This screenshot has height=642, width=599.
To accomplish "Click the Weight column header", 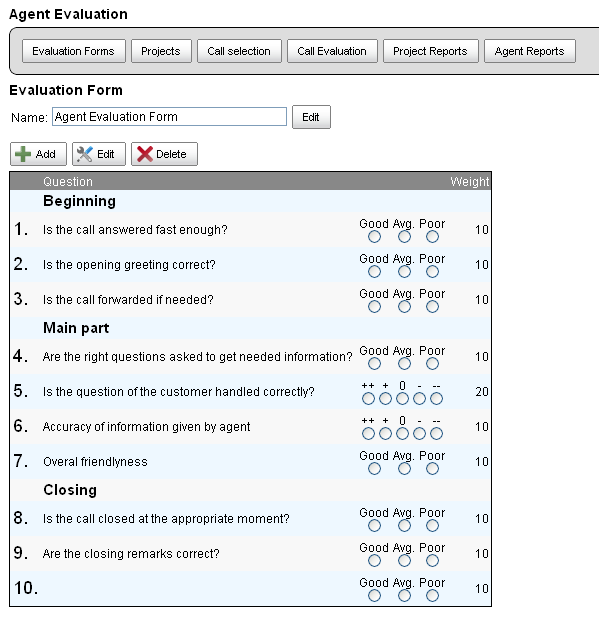I will (470, 182).
